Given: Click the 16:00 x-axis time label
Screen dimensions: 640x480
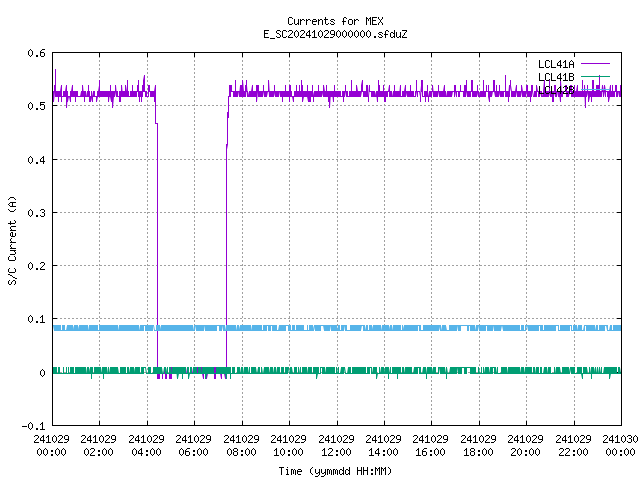Looking at the screenshot, I should click(x=431, y=452).
